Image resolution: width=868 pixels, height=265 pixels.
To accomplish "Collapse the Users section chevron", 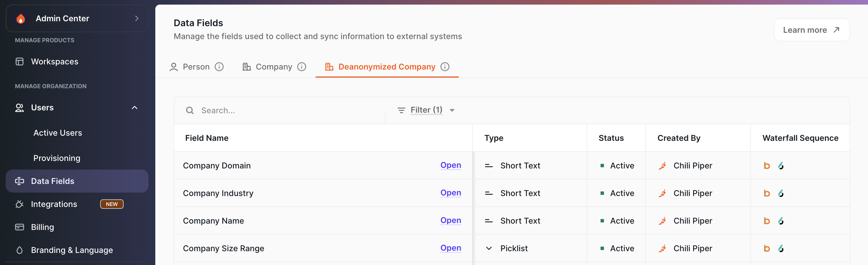I will click(x=134, y=108).
